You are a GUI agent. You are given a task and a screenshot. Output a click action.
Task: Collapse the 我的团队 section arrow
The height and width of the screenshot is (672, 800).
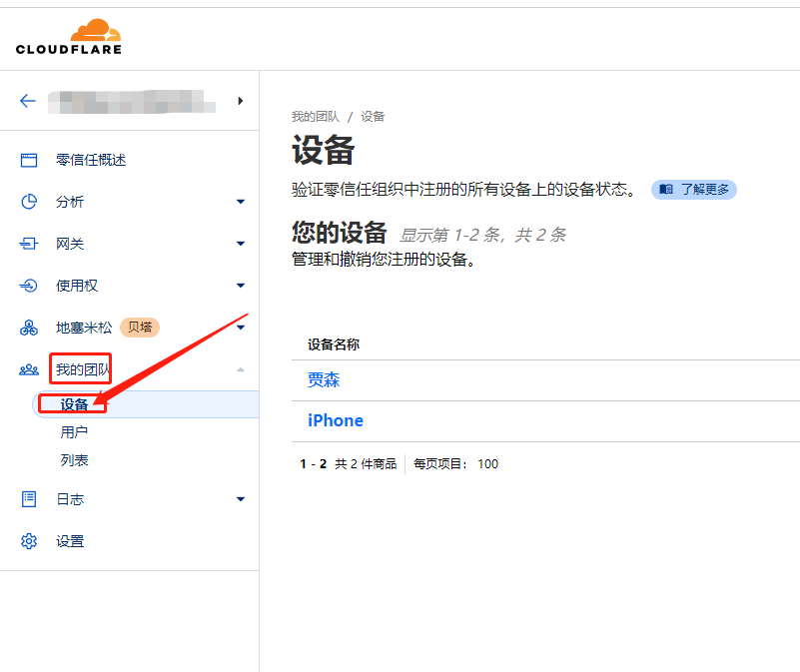[240, 369]
